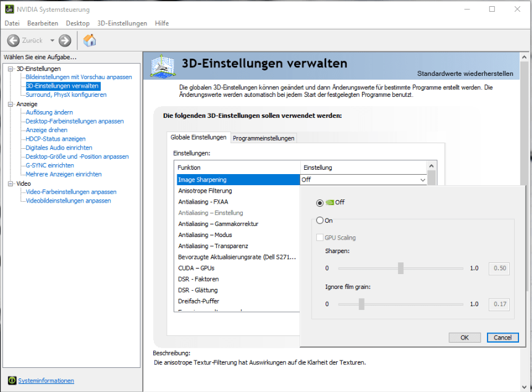This screenshot has width=532, height=392.
Task: Click main page scroll-up arrow
Action: (x=524, y=57)
